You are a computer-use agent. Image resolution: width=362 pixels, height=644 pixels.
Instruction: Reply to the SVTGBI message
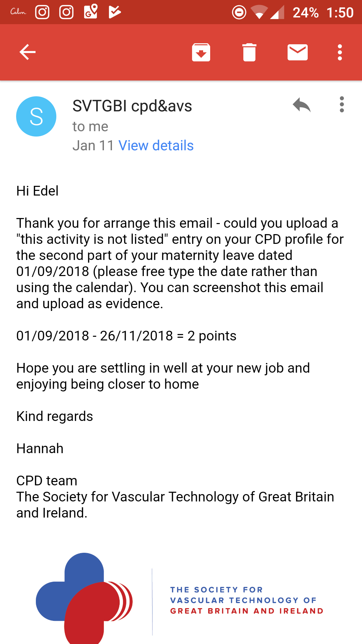point(302,105)
